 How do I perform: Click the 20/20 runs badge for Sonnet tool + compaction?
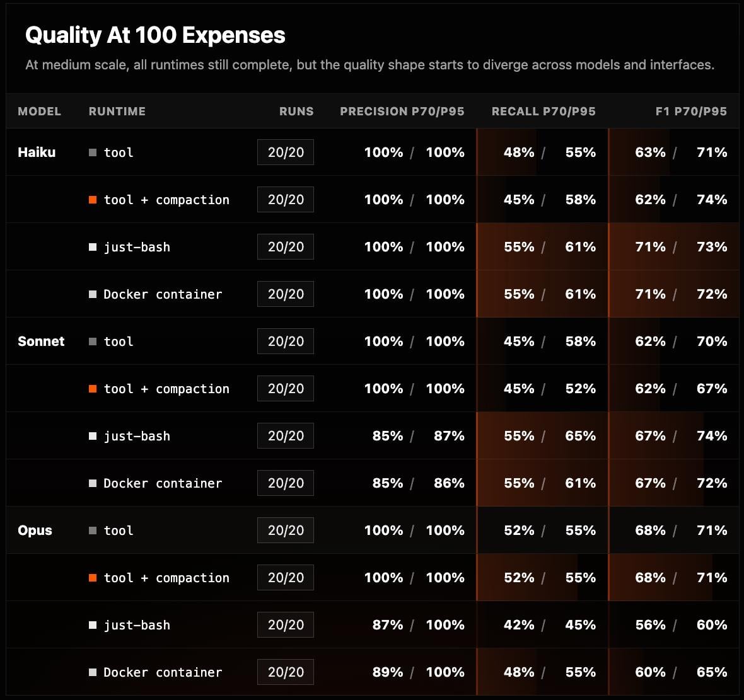[286, 388]
